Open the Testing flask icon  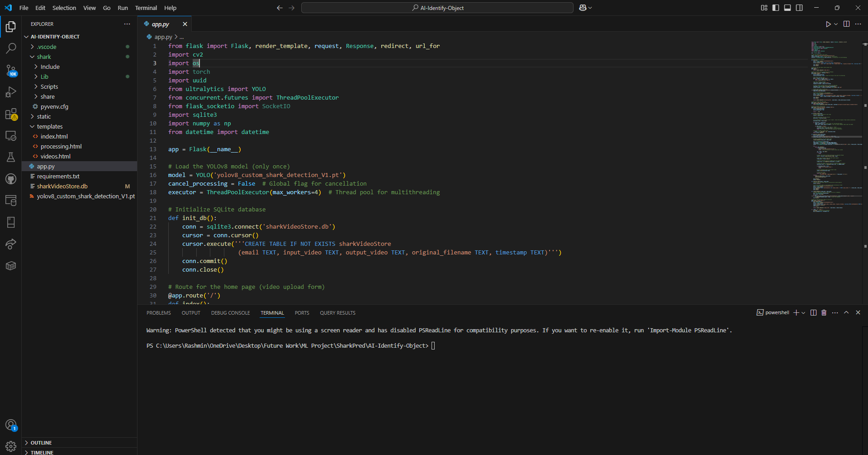coord(11,157)
